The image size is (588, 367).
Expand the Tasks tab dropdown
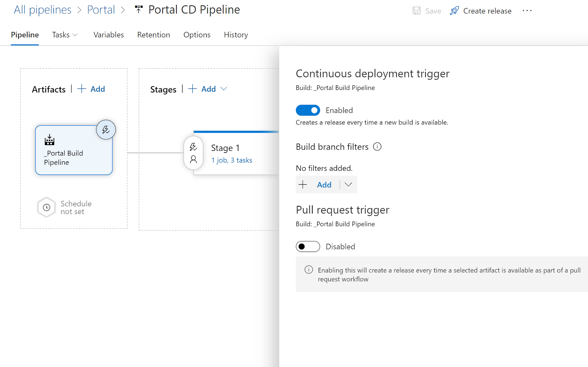click(76, 35)
